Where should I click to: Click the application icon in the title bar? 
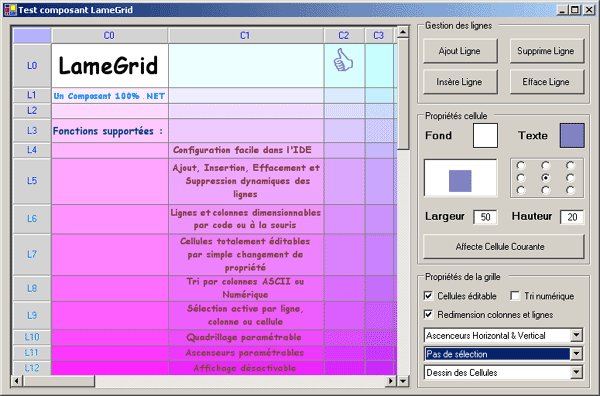(x=10, y=10)
